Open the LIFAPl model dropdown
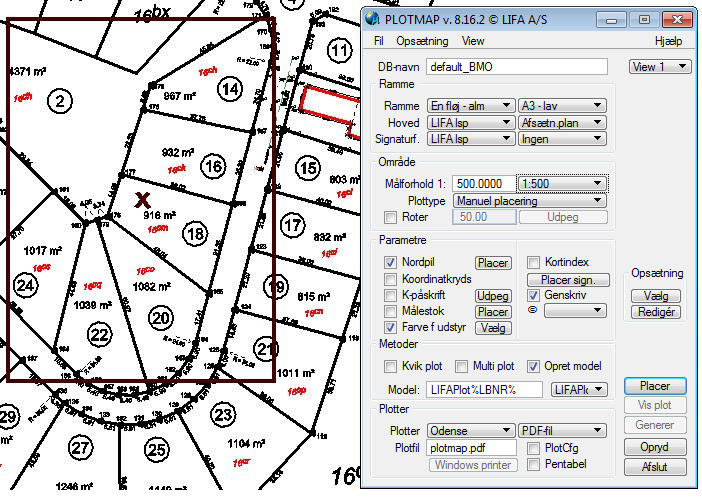Screen dimensions: 702x500 [x=579, y=390]
